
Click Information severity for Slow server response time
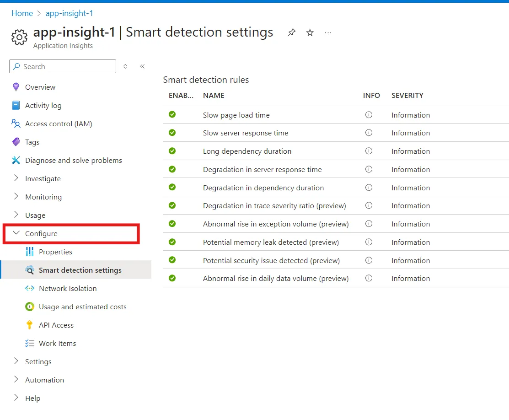411,133
